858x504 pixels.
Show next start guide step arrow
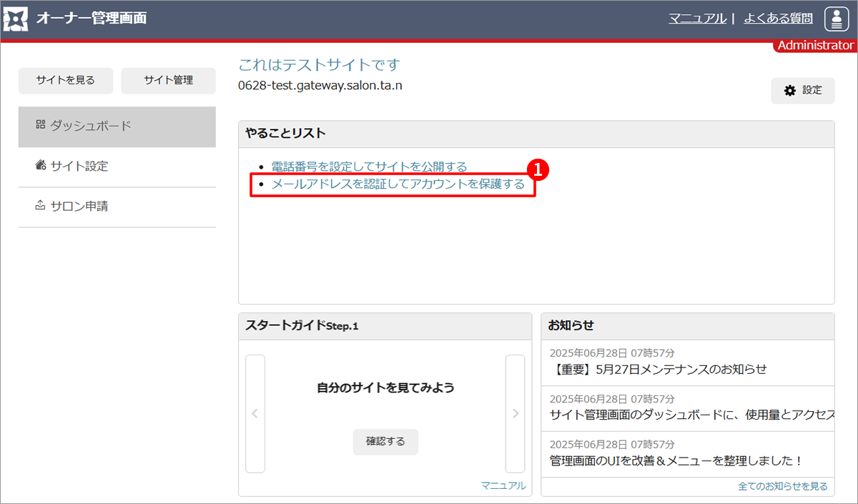click(515, 413)
